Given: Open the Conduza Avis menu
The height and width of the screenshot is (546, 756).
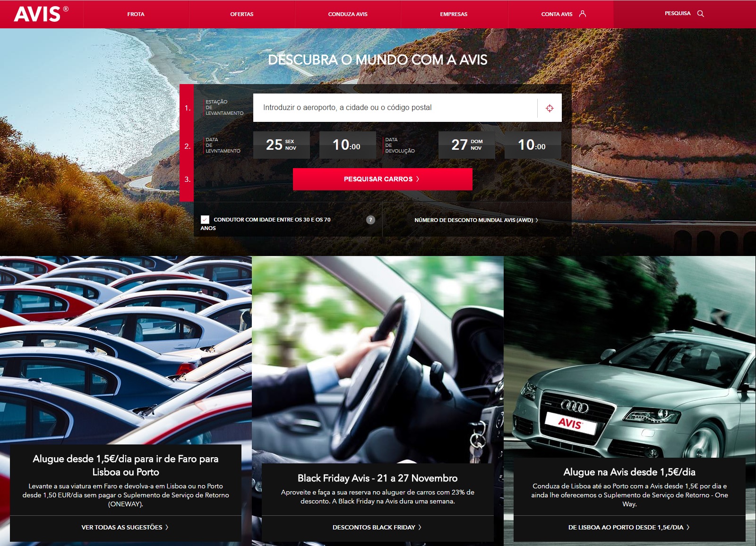Looking at the screenshot, I should tap(348, 14).
